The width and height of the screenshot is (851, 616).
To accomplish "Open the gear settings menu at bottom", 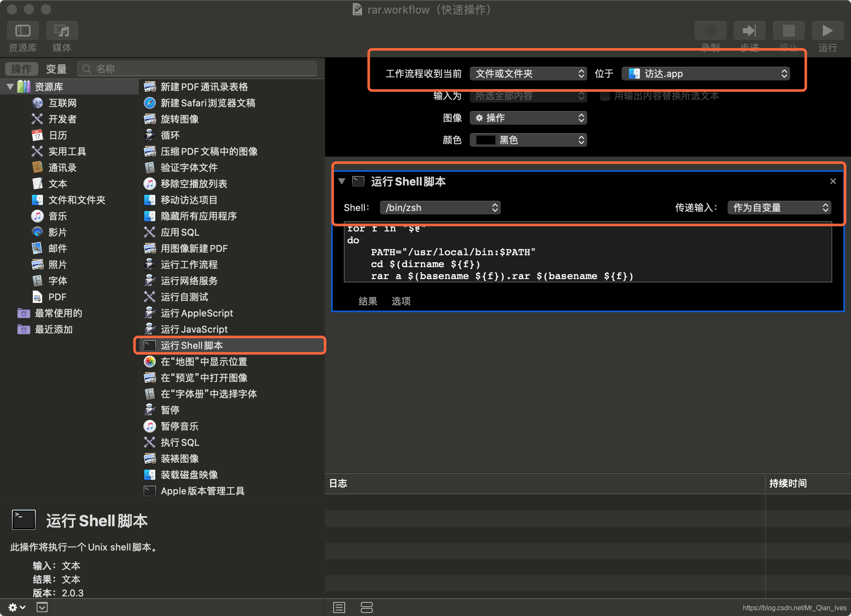I will click(17, 607).
